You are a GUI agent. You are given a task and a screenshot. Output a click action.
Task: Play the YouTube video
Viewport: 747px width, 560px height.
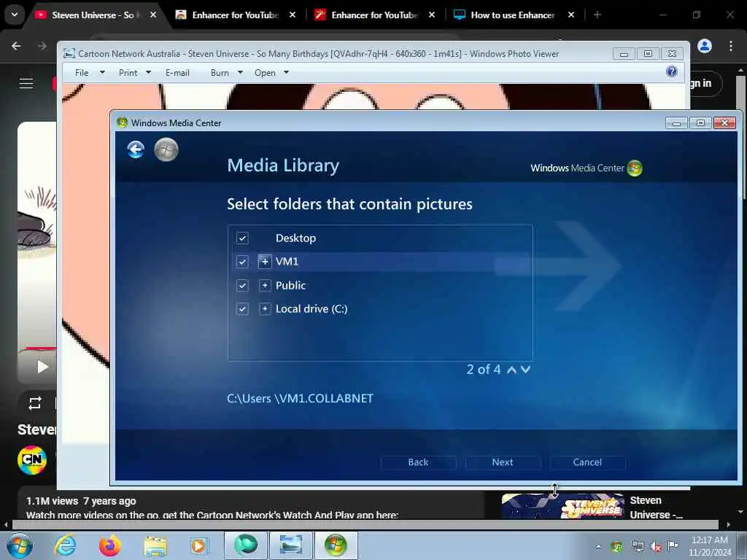[42, 367]
